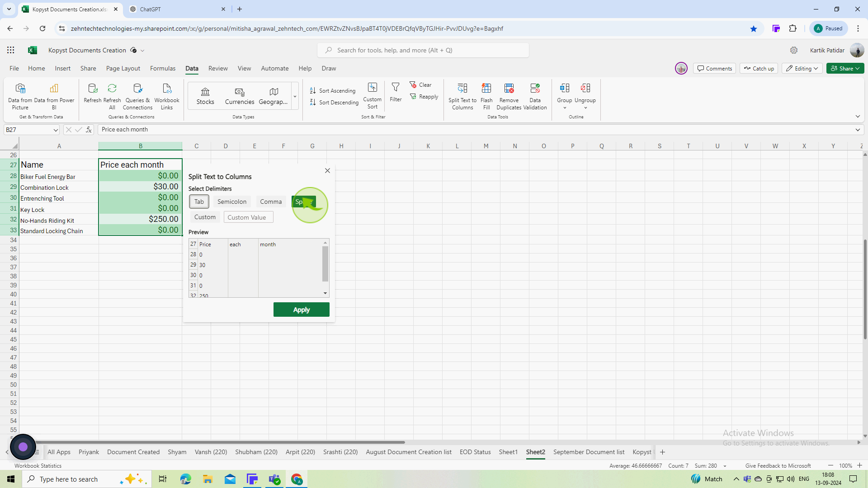Click the Custom Value input field
Viewport: 868px width, 488px height.
tap(248, 217)
